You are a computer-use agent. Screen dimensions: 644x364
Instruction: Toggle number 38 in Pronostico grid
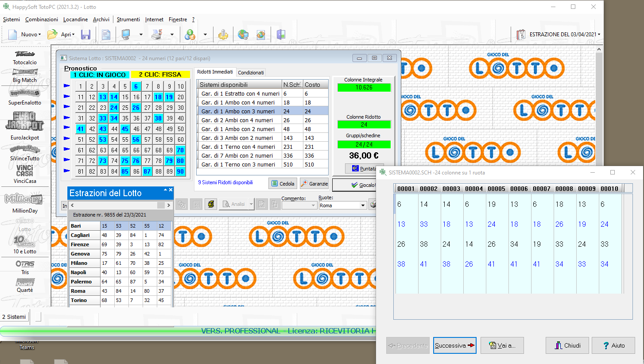pyautogui.click(x=158, y=118)
